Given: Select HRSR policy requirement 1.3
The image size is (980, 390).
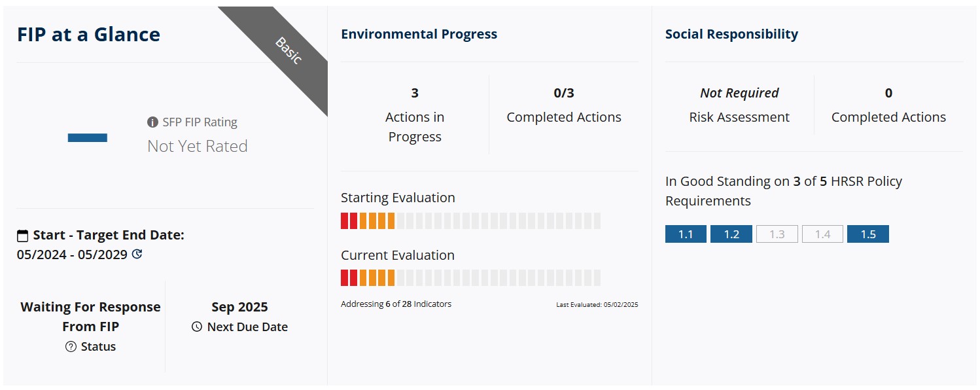Looking at the screenshot, I should (777, 234).
